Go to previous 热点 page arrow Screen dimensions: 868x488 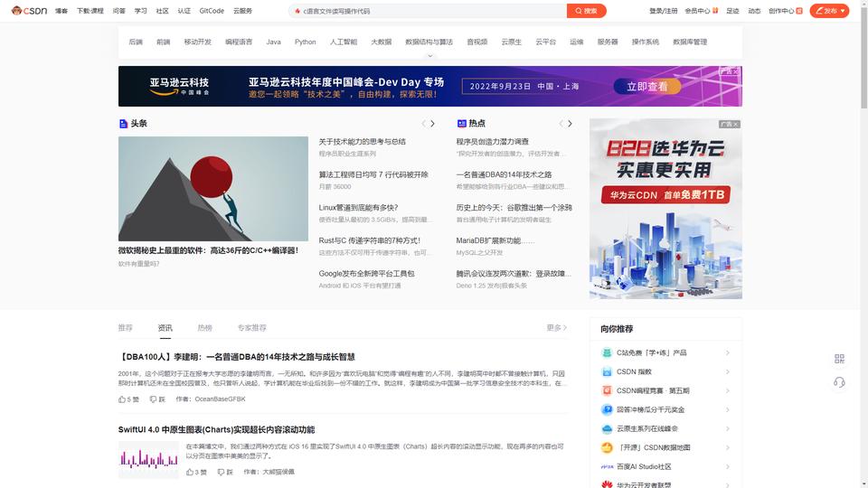coord(561,124)
